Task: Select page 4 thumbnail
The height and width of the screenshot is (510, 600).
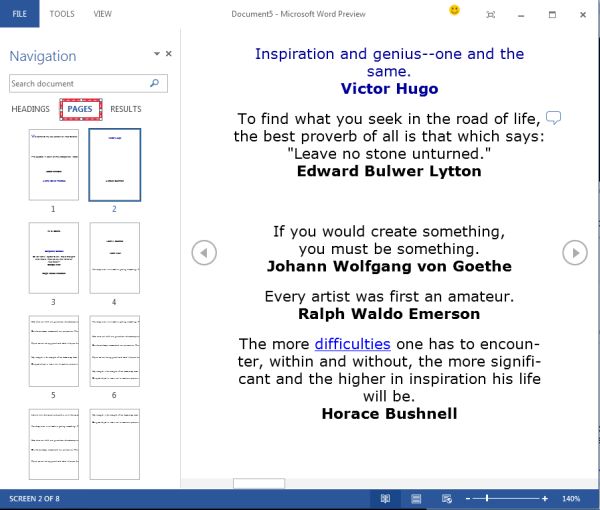Action: (115, 258)
